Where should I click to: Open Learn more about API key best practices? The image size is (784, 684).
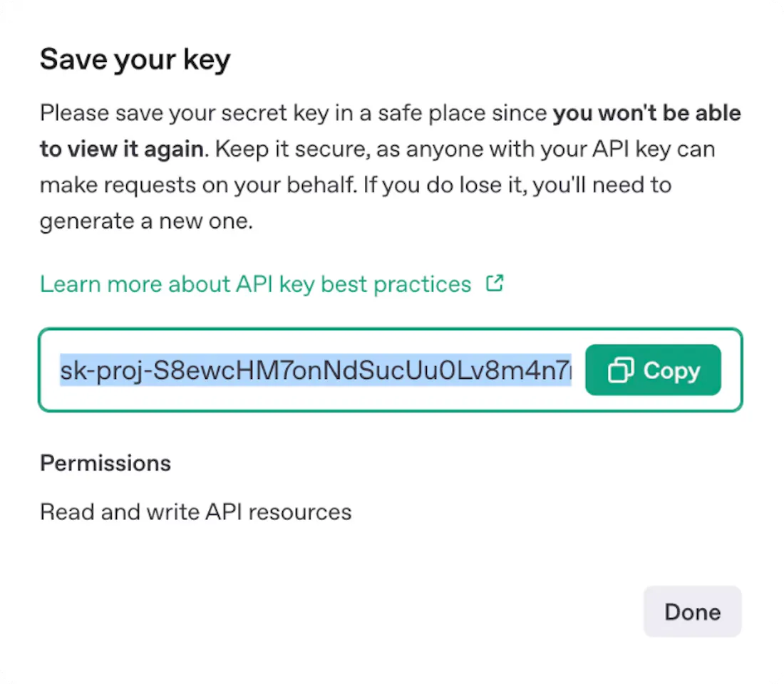[x=255, y=284]
